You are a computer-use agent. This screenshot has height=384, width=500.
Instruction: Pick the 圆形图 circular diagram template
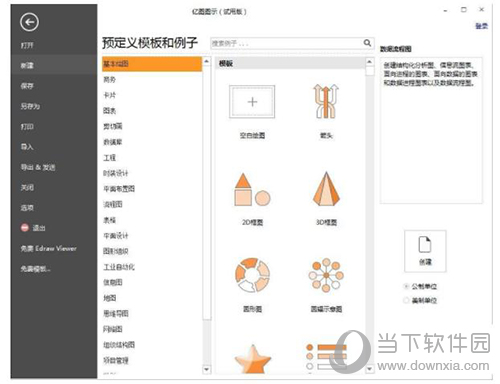pyautogui.click(x=252, y=275)
